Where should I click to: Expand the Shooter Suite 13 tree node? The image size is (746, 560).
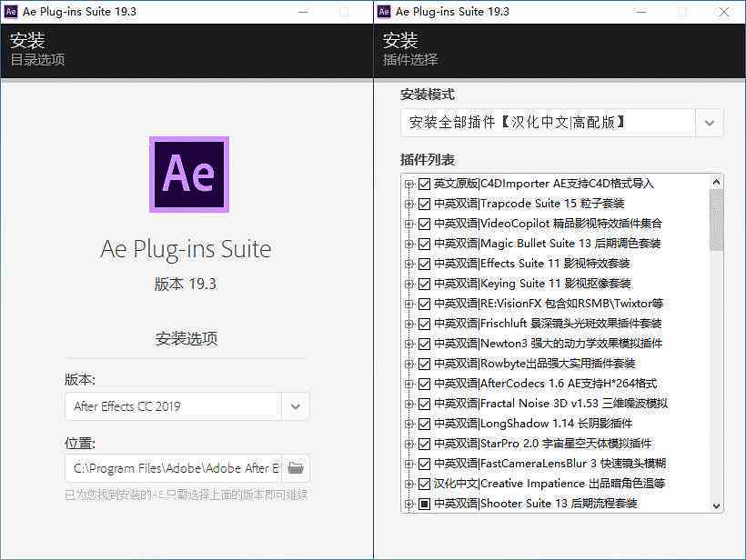click(408, 504)
